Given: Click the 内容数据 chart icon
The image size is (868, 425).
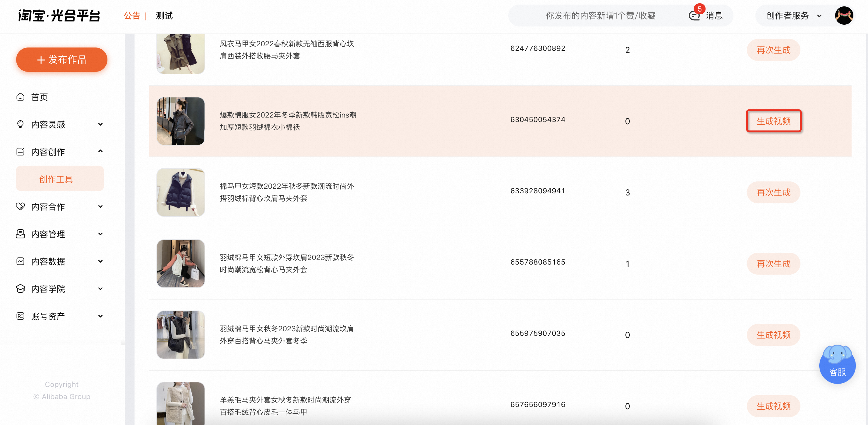Looking at the screenshot, I should (x=20, y=261).
